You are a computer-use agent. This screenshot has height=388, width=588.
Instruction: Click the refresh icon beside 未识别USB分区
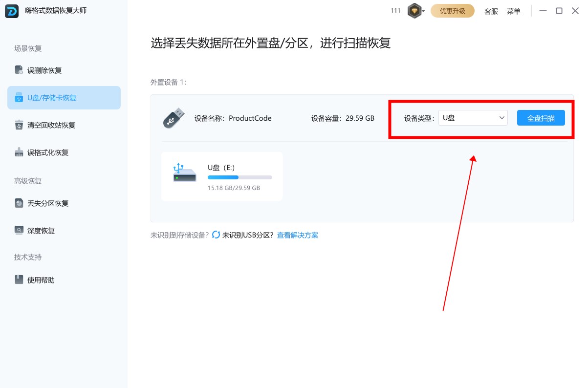point(216,235)
